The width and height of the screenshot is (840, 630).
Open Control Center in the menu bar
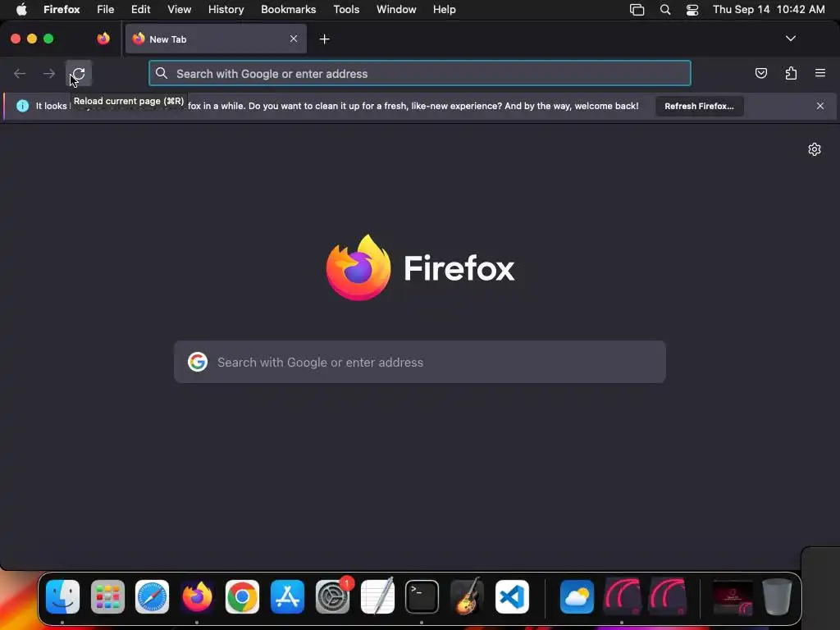pyautogui.click(x=692, y=10)
